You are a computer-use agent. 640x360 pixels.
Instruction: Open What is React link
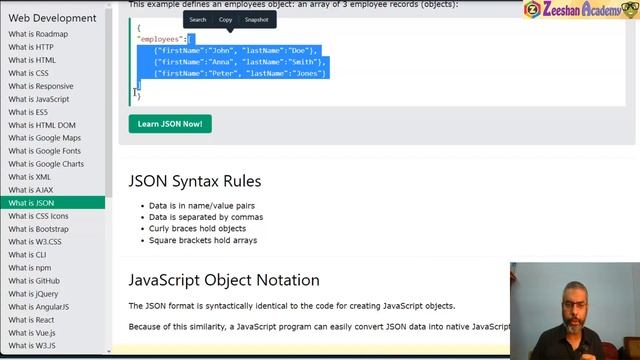(31, 320)
